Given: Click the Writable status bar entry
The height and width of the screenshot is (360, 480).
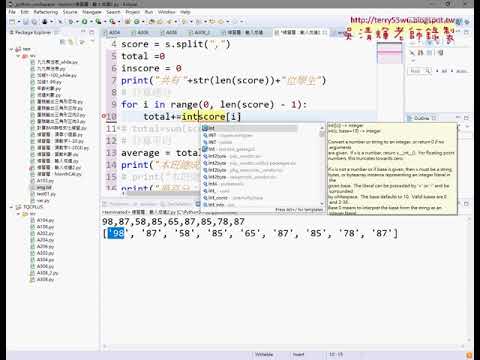Looking at the screenshot, I should pos(264,354).
